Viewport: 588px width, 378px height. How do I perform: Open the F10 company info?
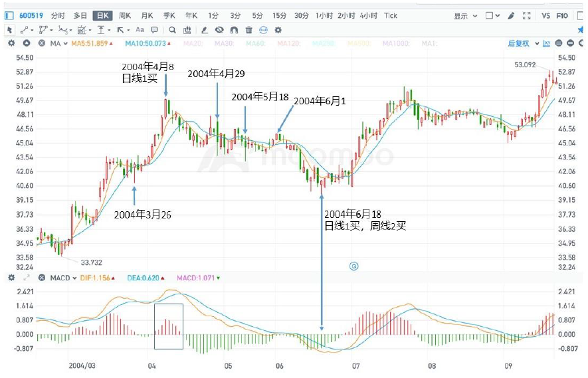(x=562, y=15)
